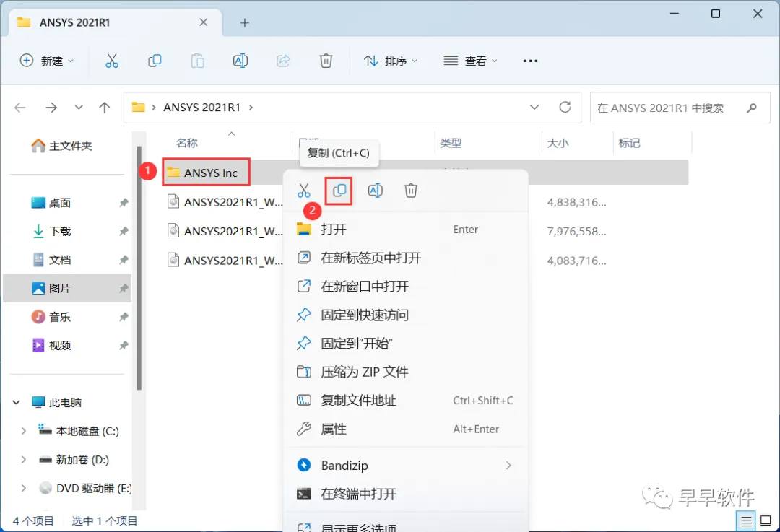This screenshot has width=780, height=532.
Task: Open the 查看 view dropdown
Action: pos(470,61)
